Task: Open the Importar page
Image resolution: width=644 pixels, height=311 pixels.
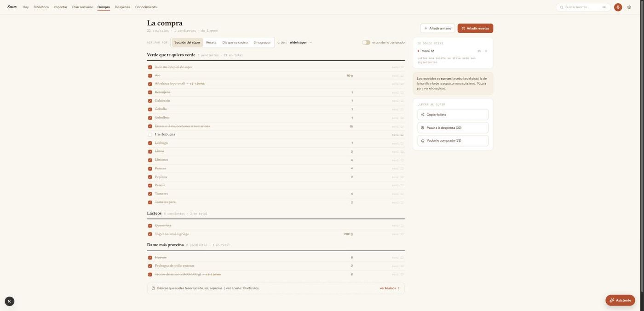Action: click(60, 7)
